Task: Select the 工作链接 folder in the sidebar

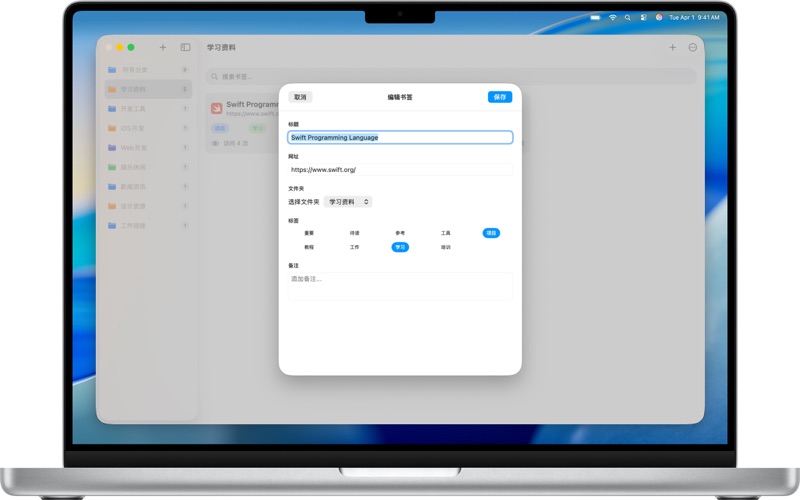Action: (x=148, y=226)
